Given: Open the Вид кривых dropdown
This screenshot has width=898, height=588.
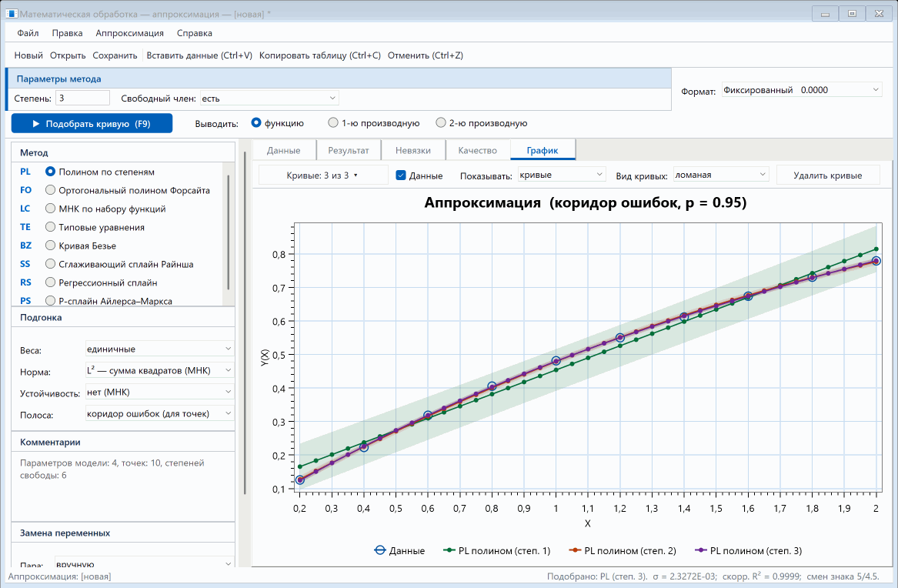Looking at the screenshot, I should 720,175.
